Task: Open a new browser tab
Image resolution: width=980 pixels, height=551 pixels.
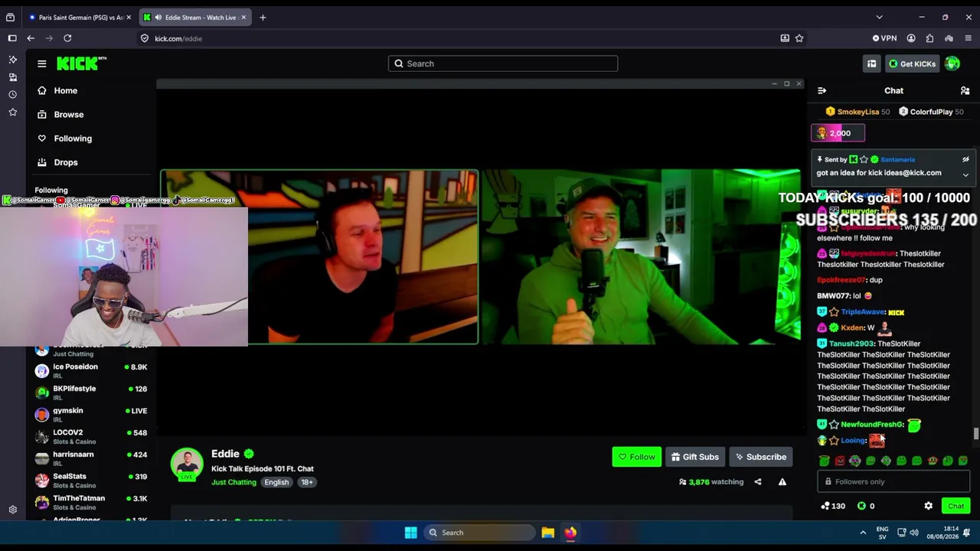Action: tap(263, 17)
